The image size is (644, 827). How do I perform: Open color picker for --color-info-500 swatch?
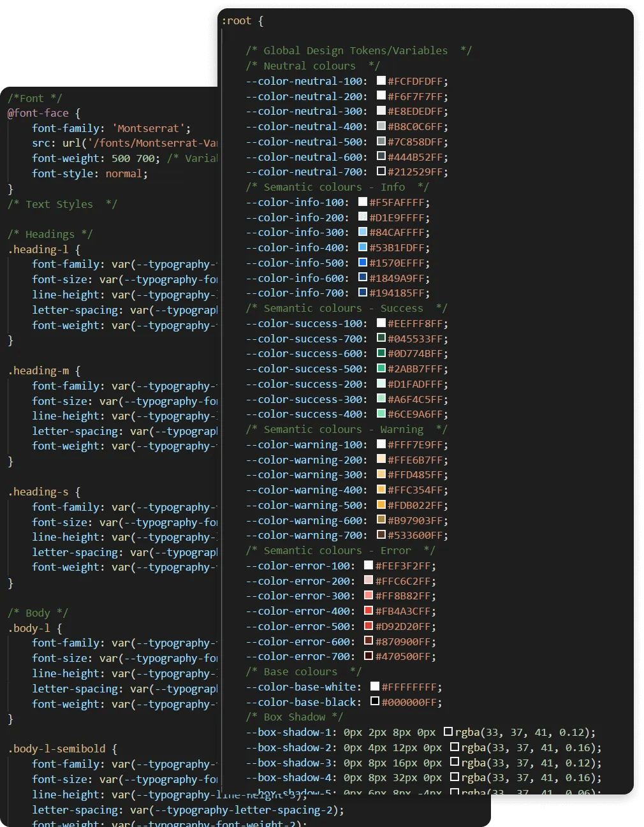363,262
